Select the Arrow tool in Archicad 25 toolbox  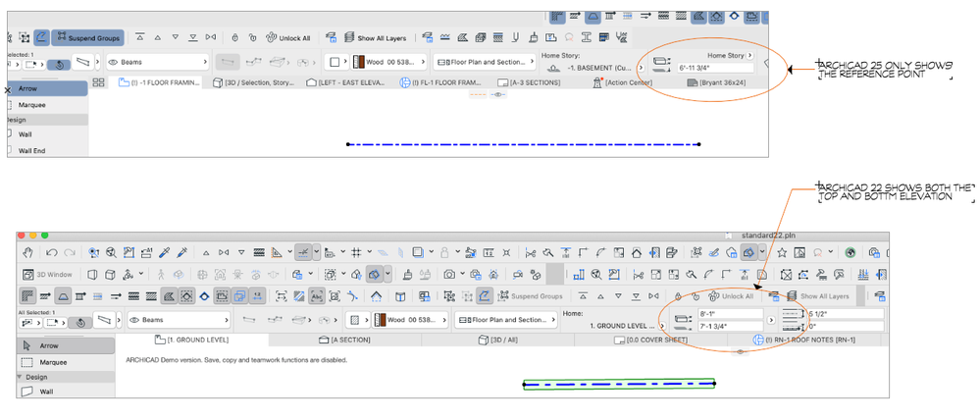coord(47,88)
